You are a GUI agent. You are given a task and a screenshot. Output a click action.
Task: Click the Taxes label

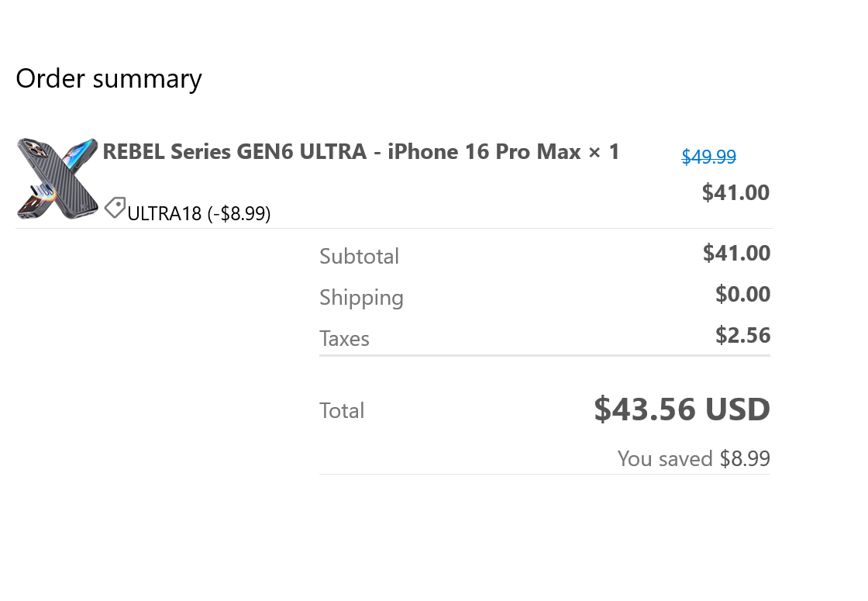(344, 339)
